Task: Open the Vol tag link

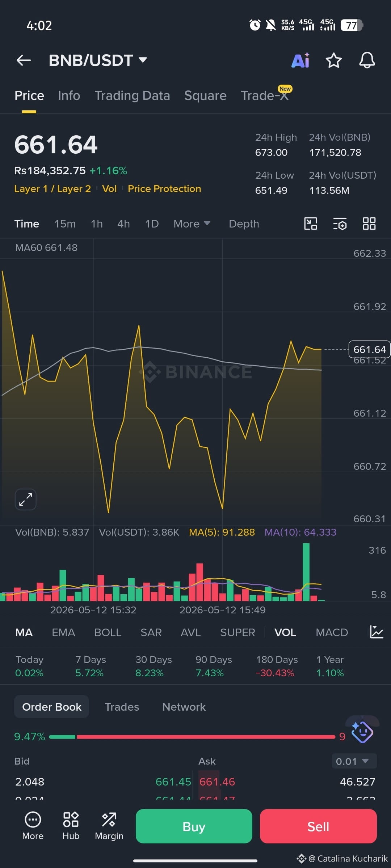Action: coord(109,189)
